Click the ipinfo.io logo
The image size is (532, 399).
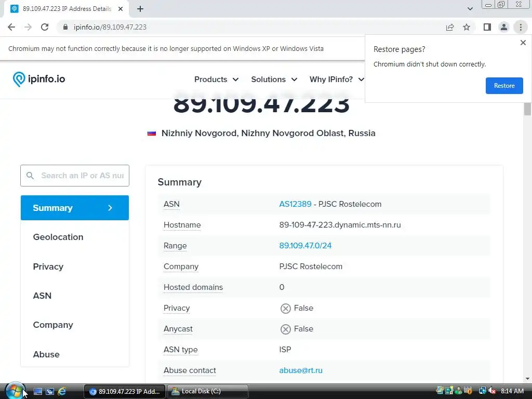38,79
